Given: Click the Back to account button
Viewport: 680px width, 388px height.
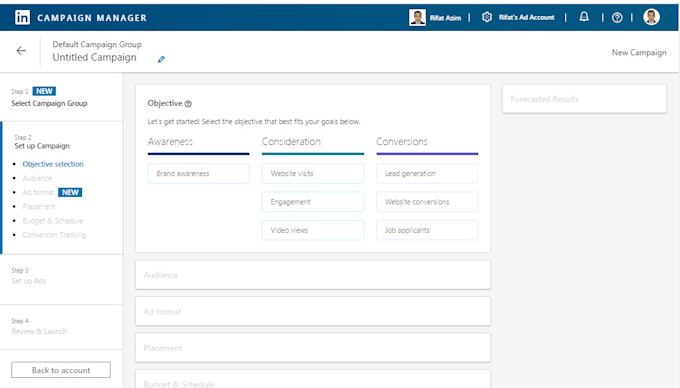Looking at the screenshot, I should [61, 370].
